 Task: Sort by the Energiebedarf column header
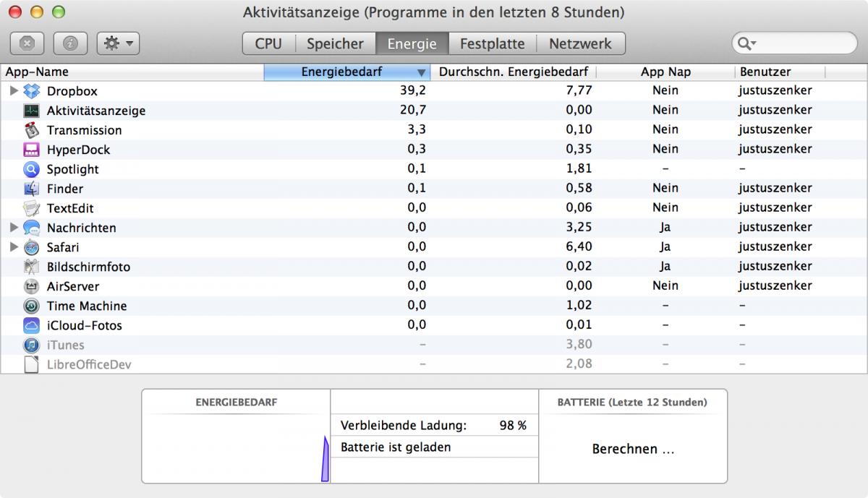tap(347, 72)
